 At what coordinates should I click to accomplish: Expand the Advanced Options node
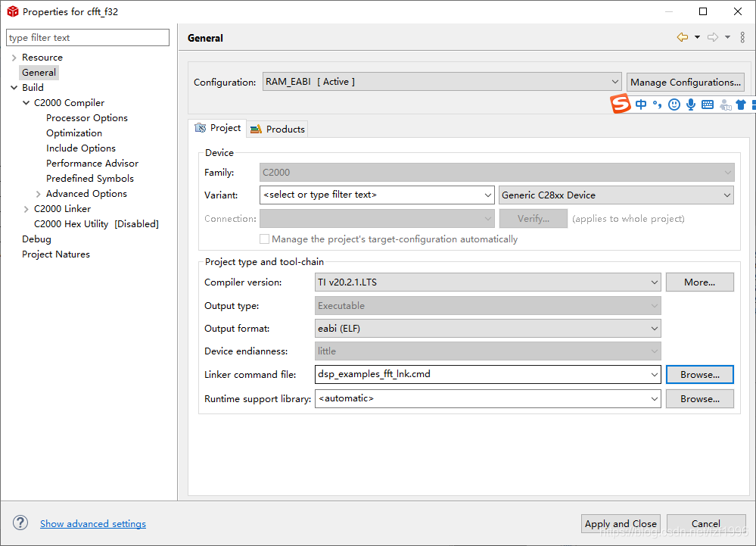(x=38, y=194)
